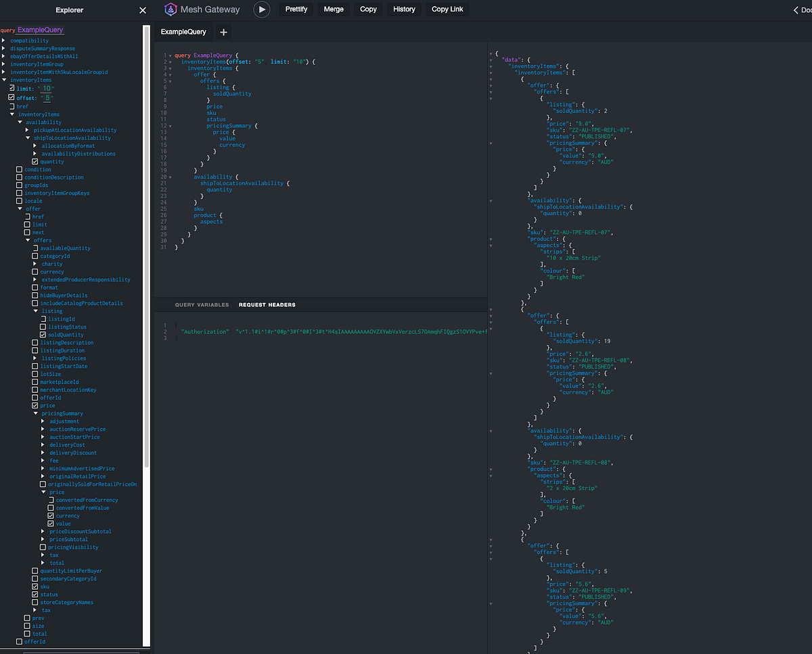Viewport: 812px width, 654px height.
Task: Uncheck the soldQuantity checkbox
Action: [43, 335]
